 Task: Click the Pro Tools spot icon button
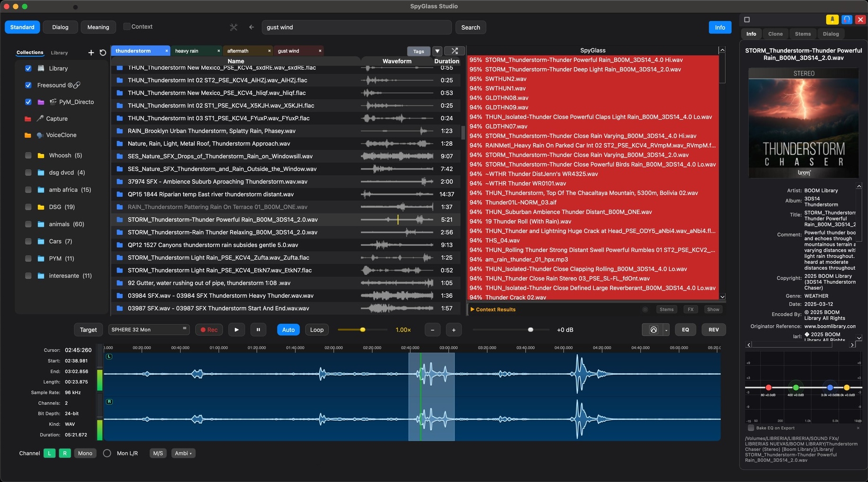653,330
